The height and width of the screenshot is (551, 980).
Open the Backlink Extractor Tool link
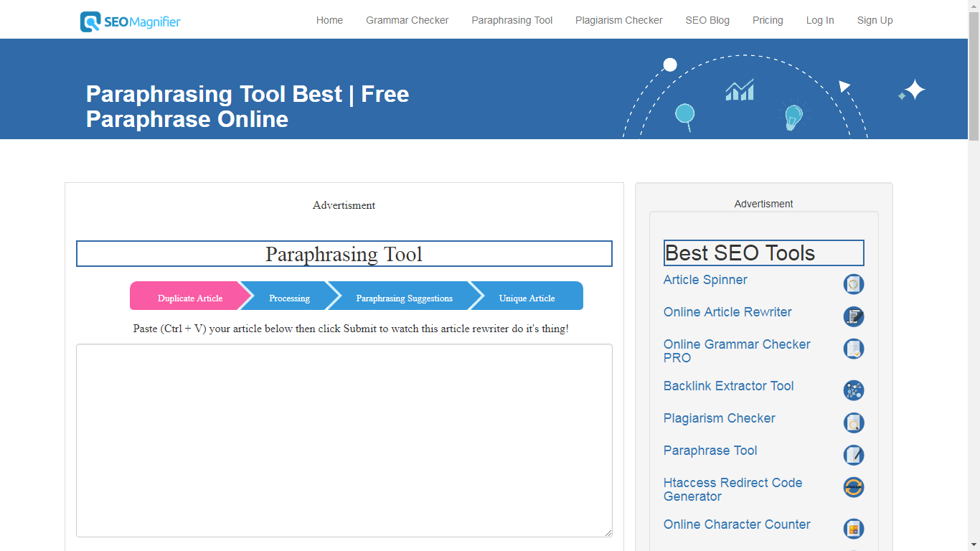tap(728, 386)
